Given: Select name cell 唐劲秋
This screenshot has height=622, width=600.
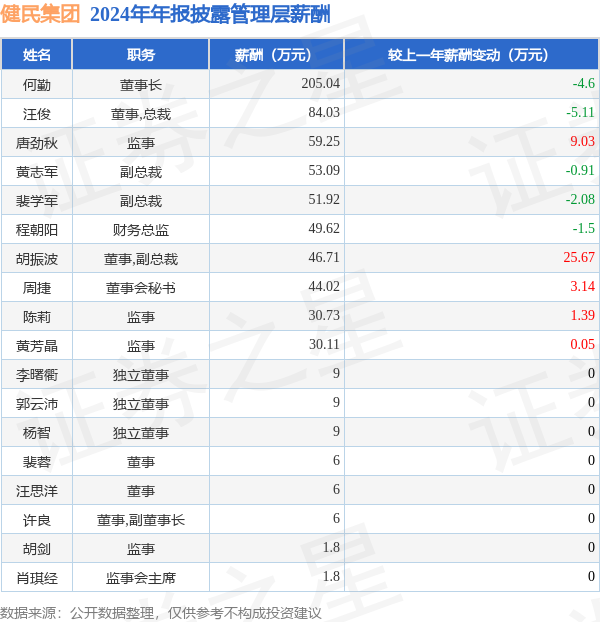Looking at the screenshot, I should [36, 143].
